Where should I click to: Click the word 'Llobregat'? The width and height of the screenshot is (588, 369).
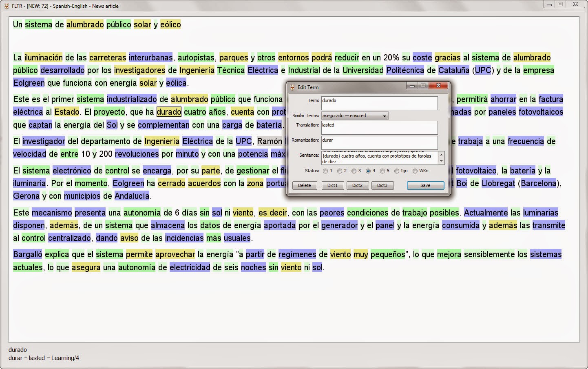[x=498, y=183]
